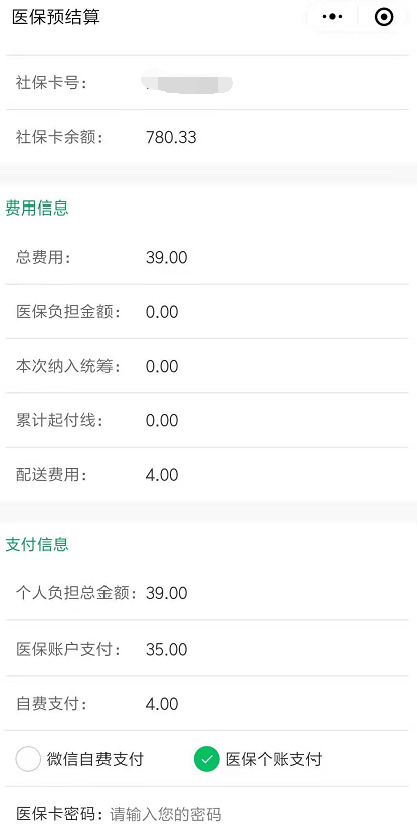This screenshot has height=834, width=417.
Task: Tap the 自费支付 amount 4.00
Action: click(162, 704)
